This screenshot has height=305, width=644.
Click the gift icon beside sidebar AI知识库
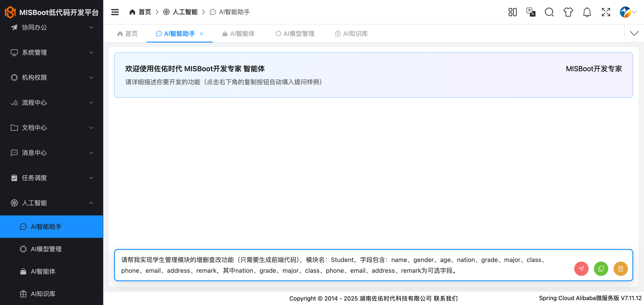(23, 294)
